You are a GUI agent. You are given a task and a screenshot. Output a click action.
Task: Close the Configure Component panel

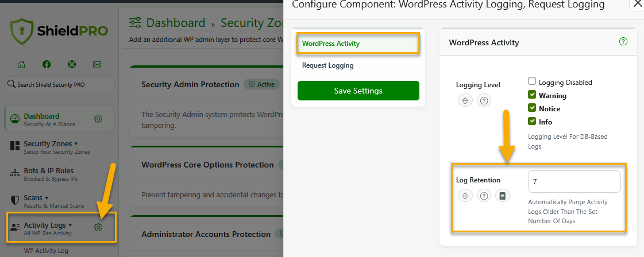[x=637, y=4]
